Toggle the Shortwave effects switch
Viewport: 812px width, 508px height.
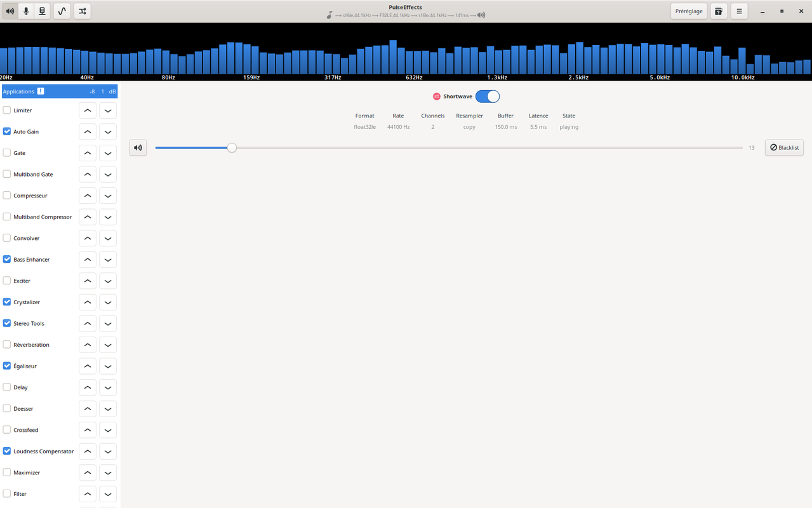(488, 97)
